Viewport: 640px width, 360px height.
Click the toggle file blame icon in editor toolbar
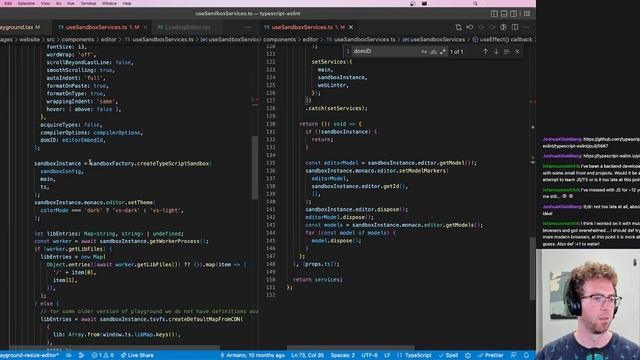coord(470,27)
